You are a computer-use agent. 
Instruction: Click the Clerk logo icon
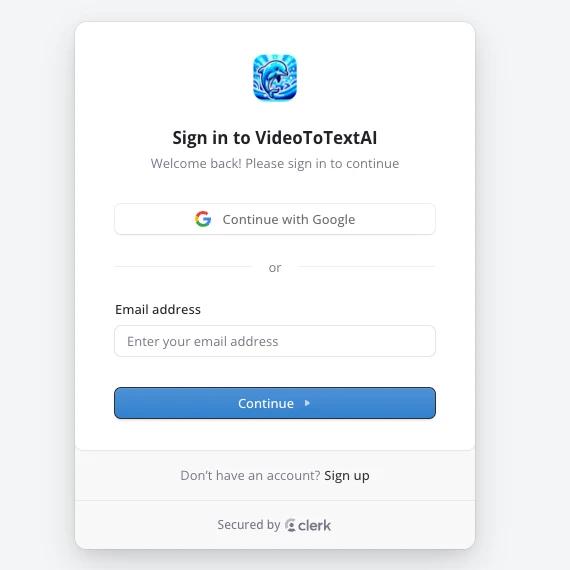click(290, 525)
